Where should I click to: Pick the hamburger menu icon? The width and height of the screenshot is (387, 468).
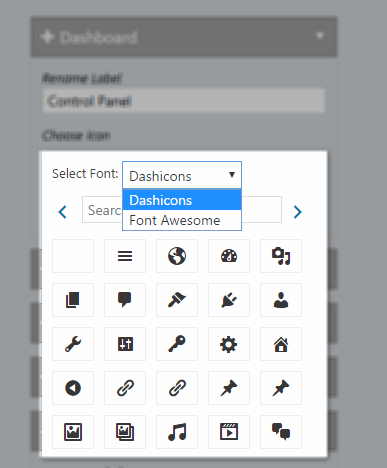[125, 256]
